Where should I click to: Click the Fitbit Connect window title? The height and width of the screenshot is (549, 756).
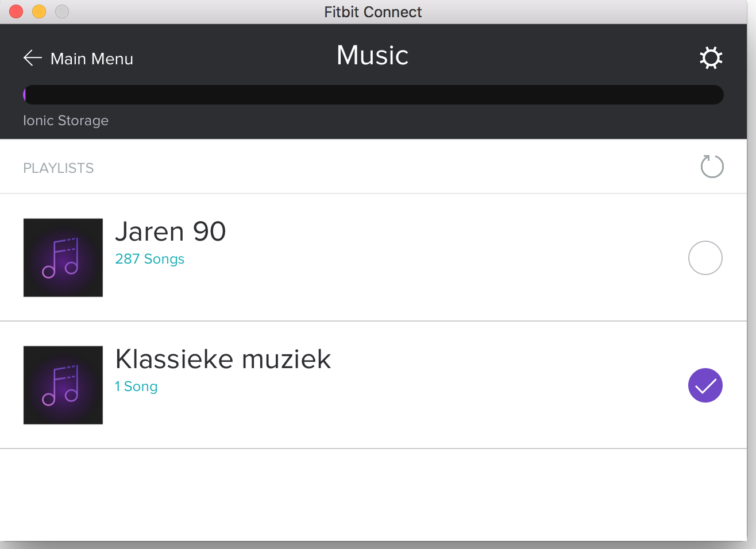point(373,11)
